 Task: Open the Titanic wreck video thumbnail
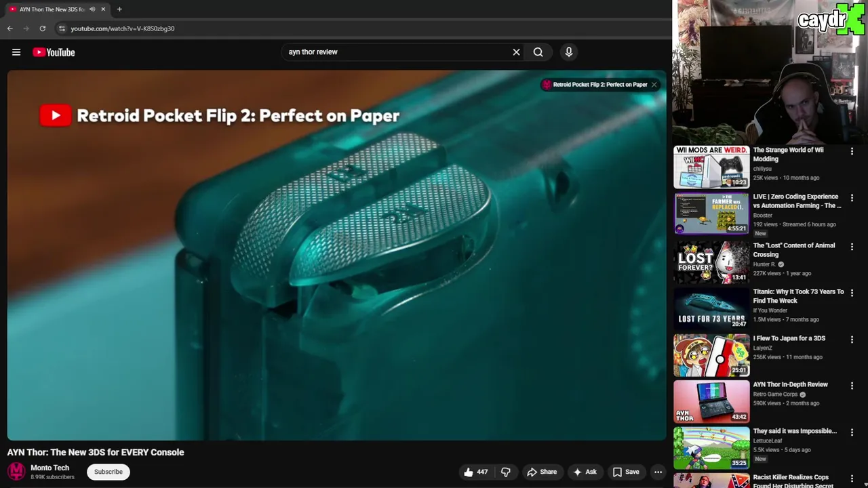[x=711, y=308]
